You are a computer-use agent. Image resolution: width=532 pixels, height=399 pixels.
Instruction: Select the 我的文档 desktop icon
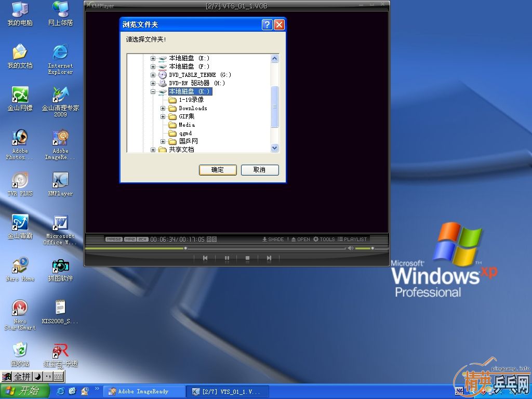coord(20,56)
